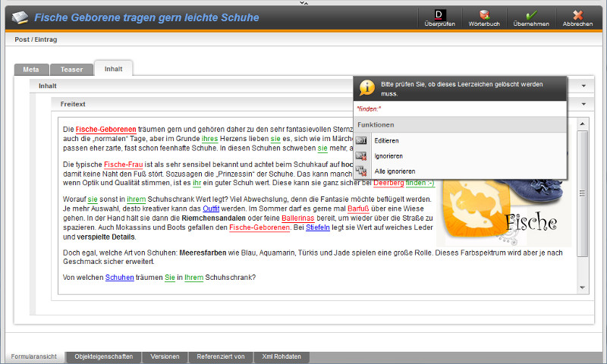Open the Versionen bottom tab
Image resolution: width=607 pixels, height=364 pixels.
pos(165,356)
